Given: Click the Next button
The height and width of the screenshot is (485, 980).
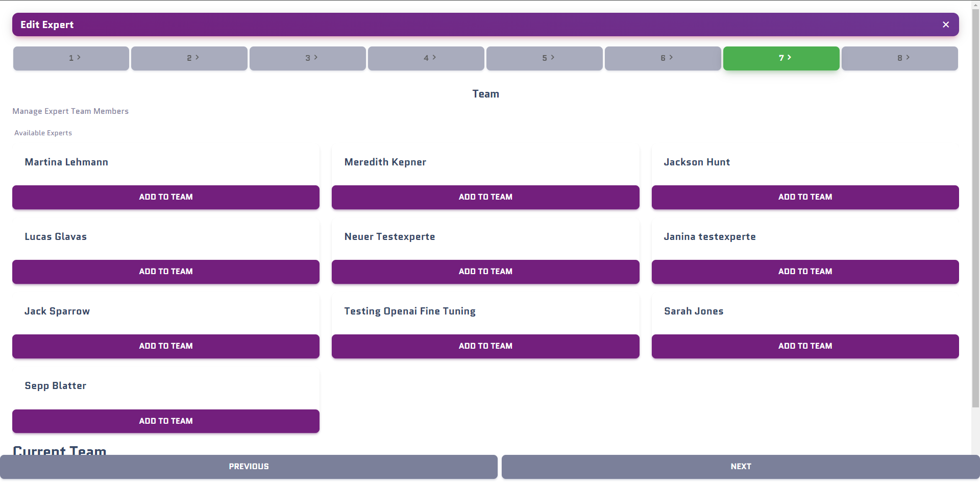Looking at the screenshot, I should click(x=741, y=467).
